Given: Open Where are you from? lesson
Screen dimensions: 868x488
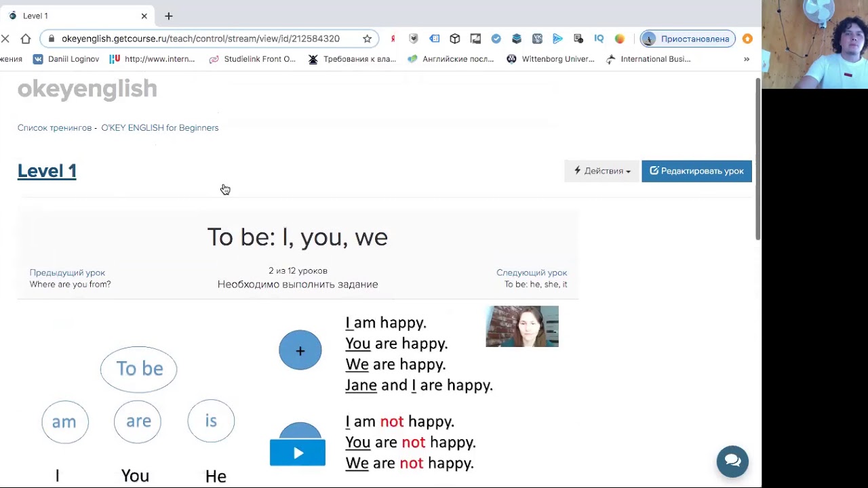Looking at the screenshot, I should click(x=70, y=284).
